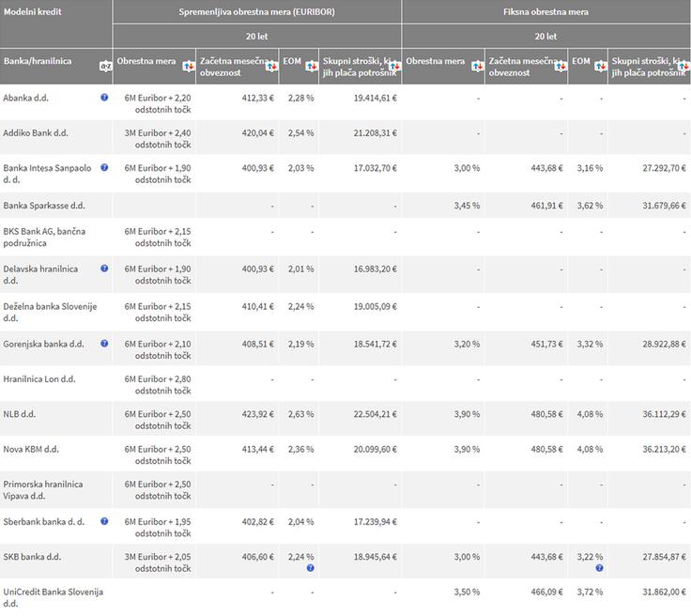Sort fixed Začetna mesečna obveznost column icon
691x616 pixels.
click(x=560, y=67)
